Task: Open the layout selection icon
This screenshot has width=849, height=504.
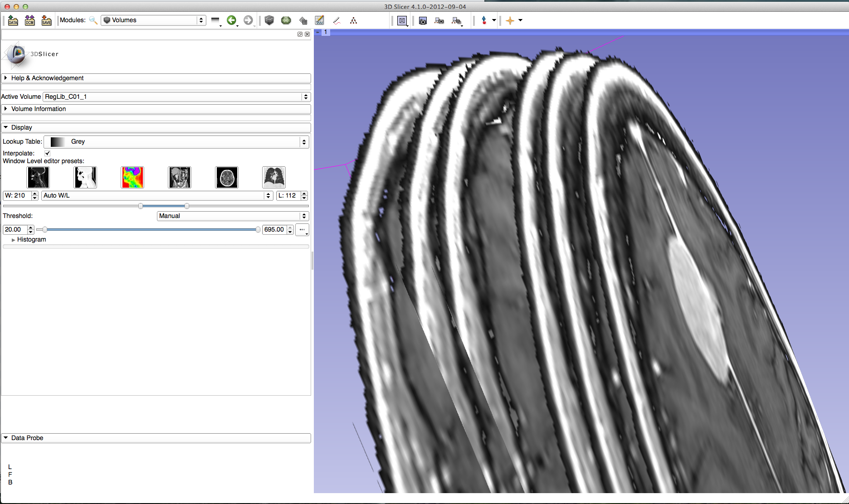Action: pos(402,21)
